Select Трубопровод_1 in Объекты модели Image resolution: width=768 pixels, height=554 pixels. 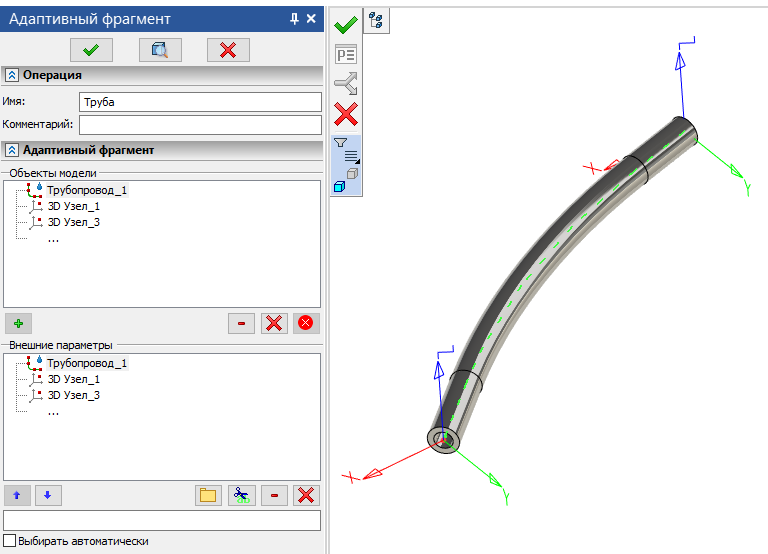tap(86, 190)
